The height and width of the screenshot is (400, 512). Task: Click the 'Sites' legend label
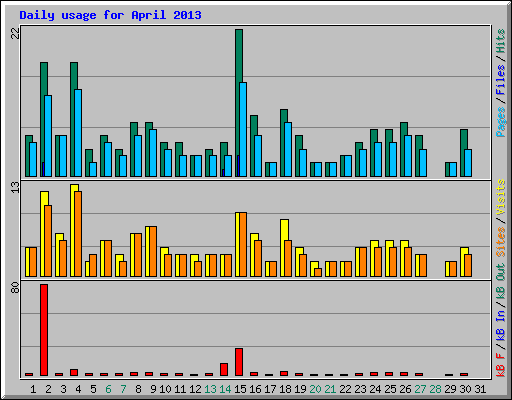500,242
